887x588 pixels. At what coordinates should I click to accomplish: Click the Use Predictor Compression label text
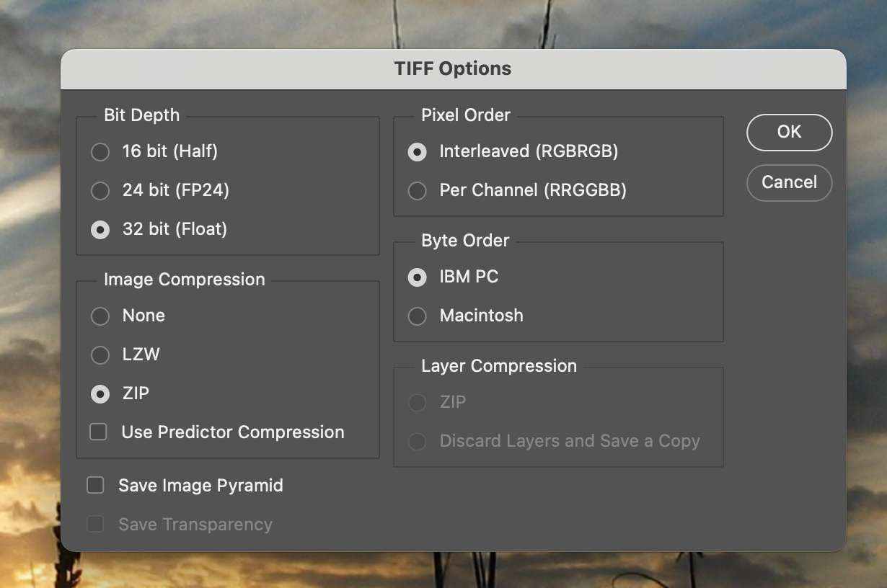[x=232, y=432]
